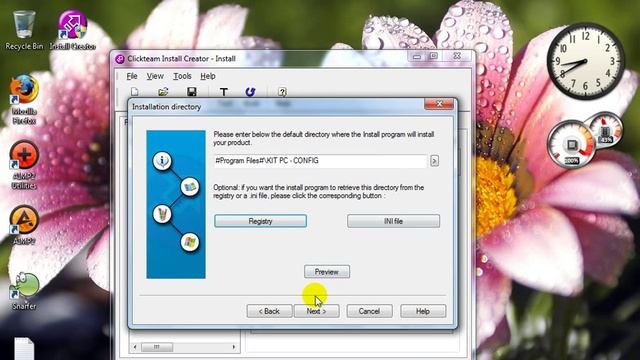The width and height of the screenshot is (640, 360).
Task: Open the File menu
Action: click(x=132, y=76)
